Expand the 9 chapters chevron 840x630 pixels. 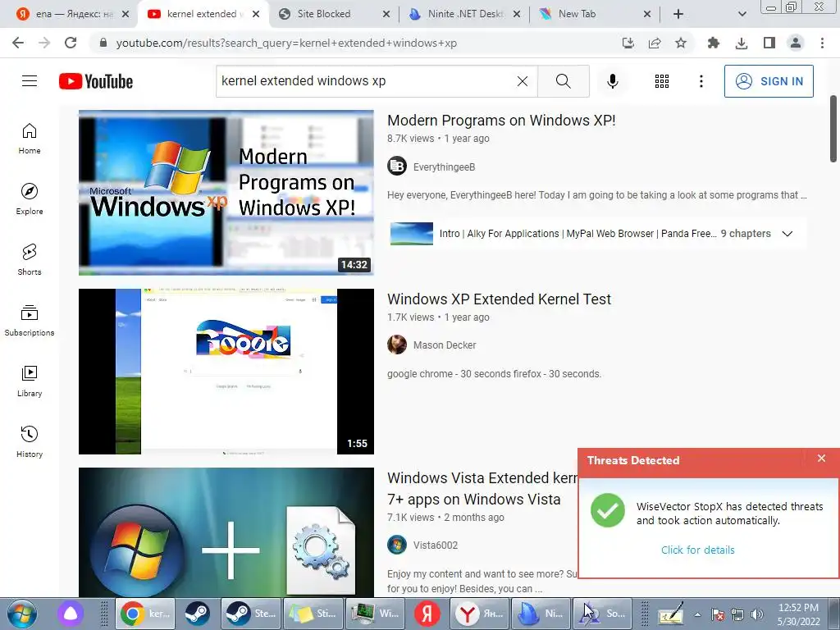click(787, 234)
